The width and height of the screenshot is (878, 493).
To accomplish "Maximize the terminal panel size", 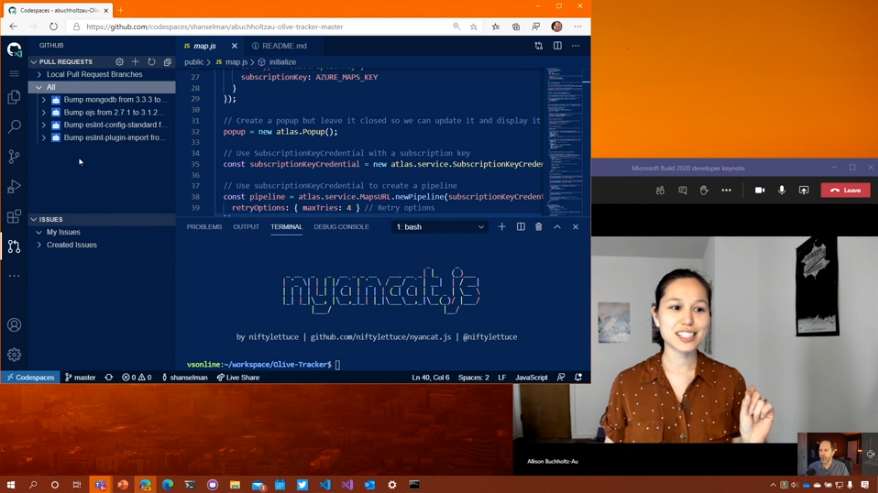I will pyautogui.click(x=557, y=227).
